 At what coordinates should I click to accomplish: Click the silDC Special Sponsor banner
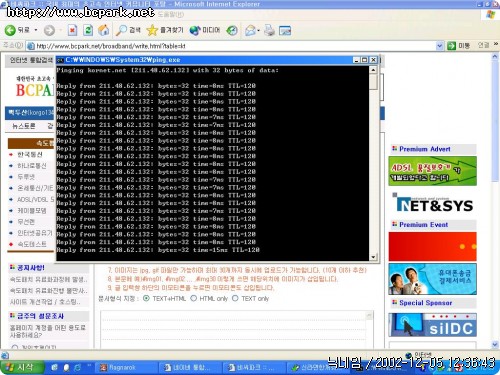432,325
